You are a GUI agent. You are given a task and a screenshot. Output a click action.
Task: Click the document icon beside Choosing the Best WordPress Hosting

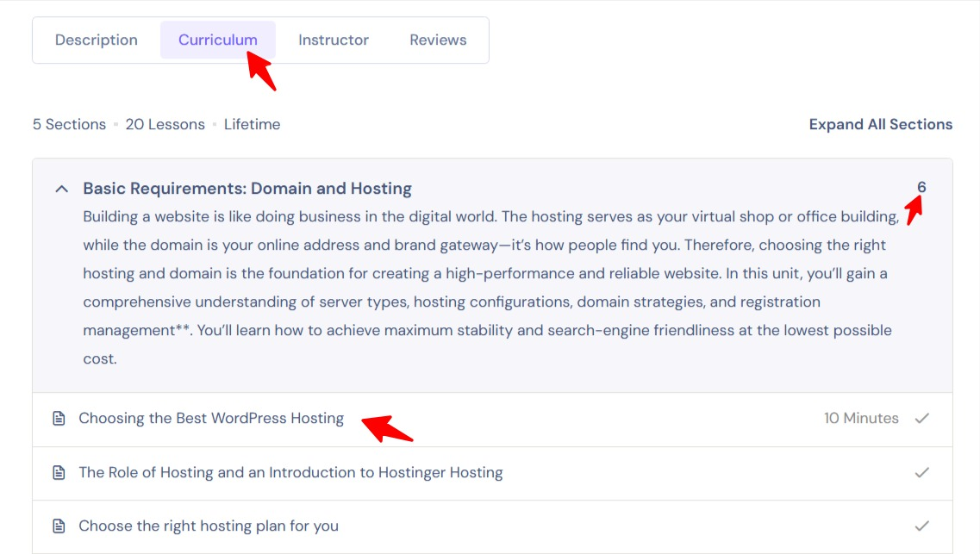(x=59, y=419)
